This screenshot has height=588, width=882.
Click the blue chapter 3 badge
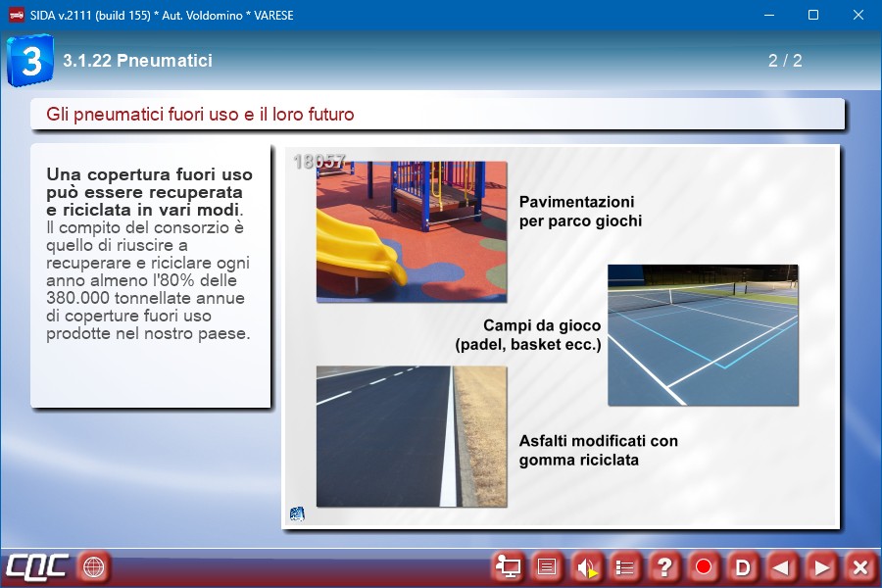(29, 61)
